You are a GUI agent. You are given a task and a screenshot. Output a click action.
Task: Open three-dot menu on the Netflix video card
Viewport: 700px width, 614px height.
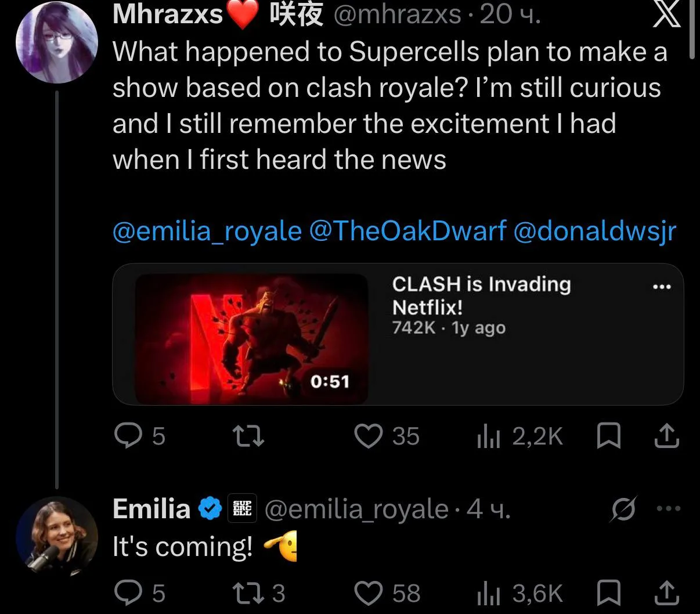click(662, 287)
